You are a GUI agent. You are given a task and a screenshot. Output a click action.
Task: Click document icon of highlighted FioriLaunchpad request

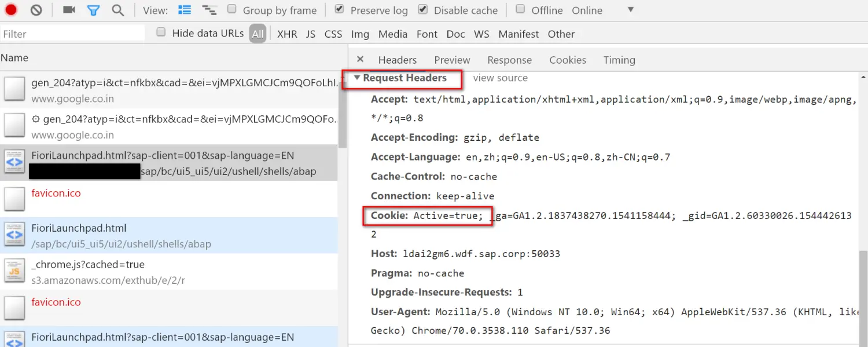14,162
